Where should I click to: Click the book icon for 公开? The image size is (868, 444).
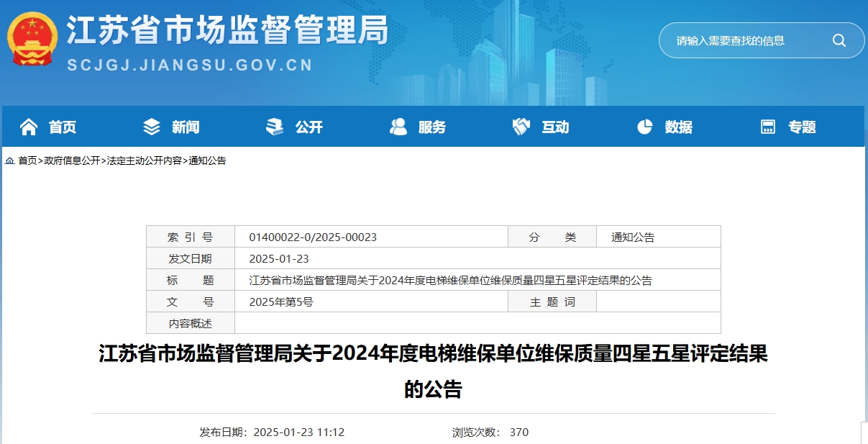(275, 127)
